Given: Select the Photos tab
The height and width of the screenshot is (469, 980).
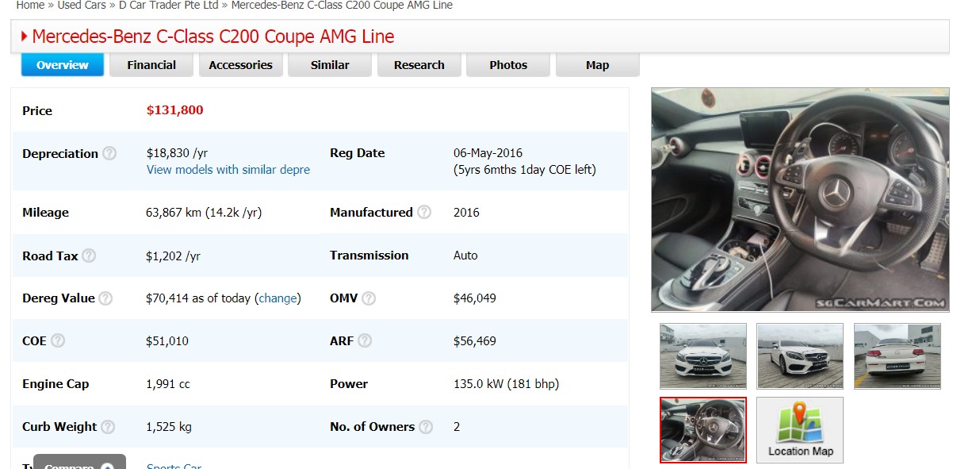Looking at the screenshot, I should coord(508,65).
